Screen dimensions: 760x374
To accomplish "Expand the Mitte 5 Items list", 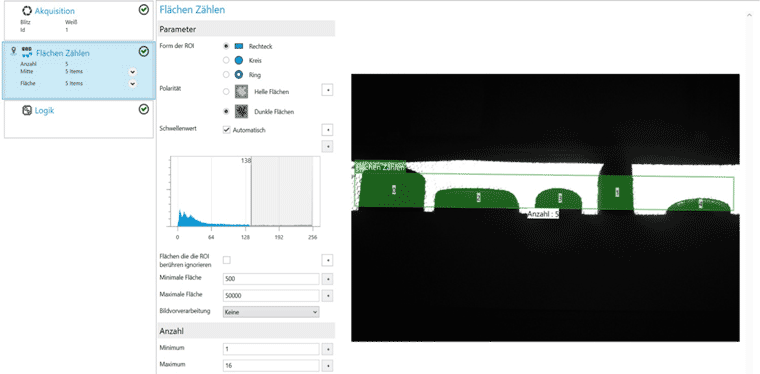I will [x=132, y=72].
